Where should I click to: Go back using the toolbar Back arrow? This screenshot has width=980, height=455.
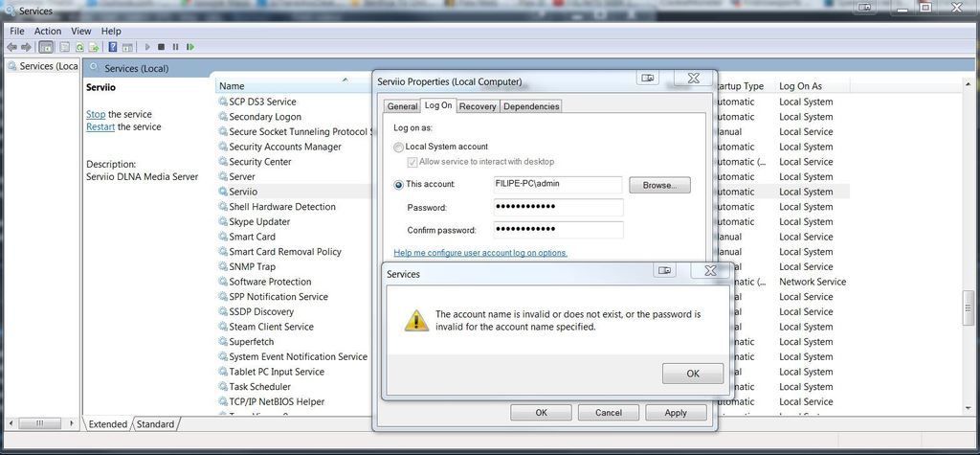coord(11,47)
